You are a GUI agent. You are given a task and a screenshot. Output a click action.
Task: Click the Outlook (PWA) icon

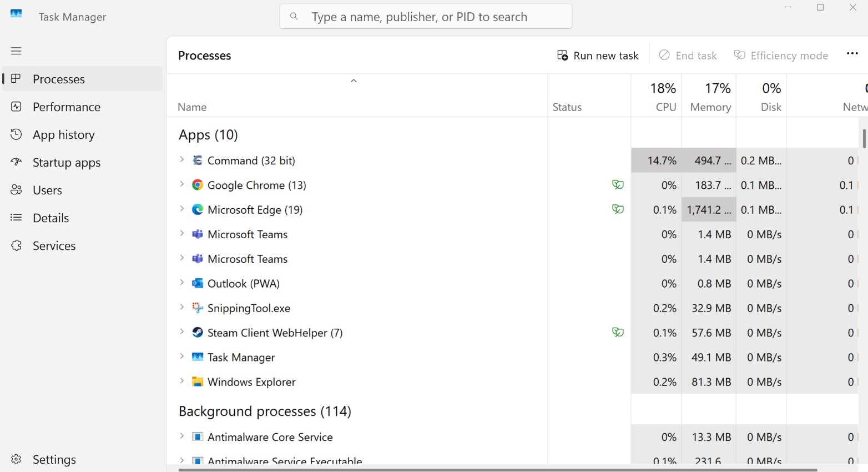click(x=197, y=283)
